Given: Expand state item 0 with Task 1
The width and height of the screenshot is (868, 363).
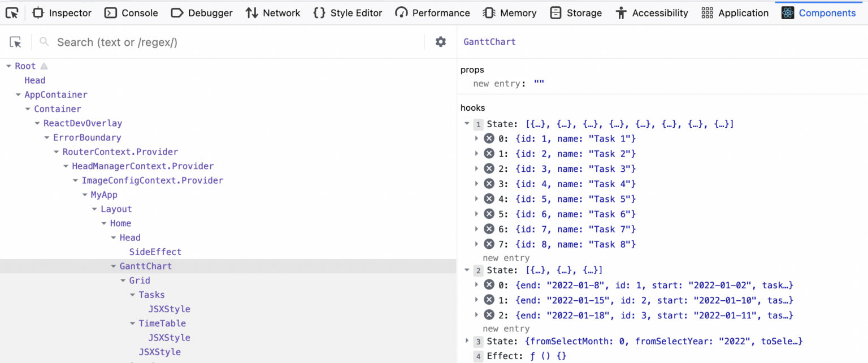Looking at the screenshot, I should [x=476, y=139].
